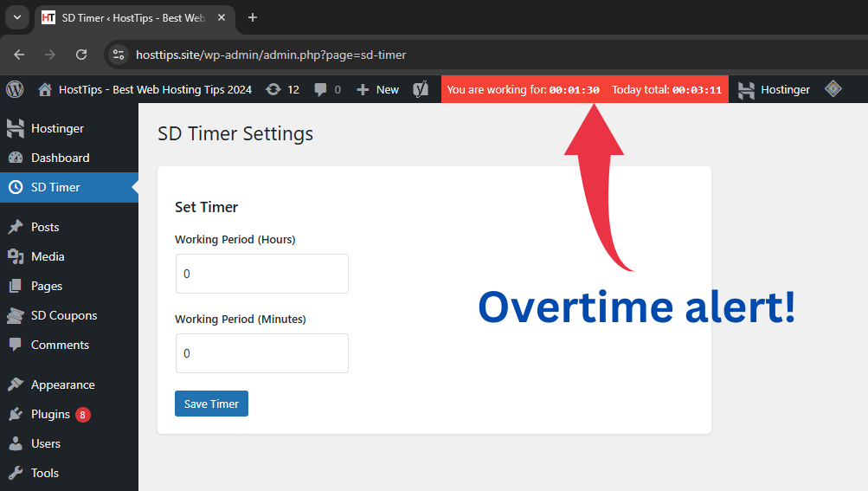The image size is (868, 491).
Task: Click Media icon in sidebar
Action: (x=16, y=256)
